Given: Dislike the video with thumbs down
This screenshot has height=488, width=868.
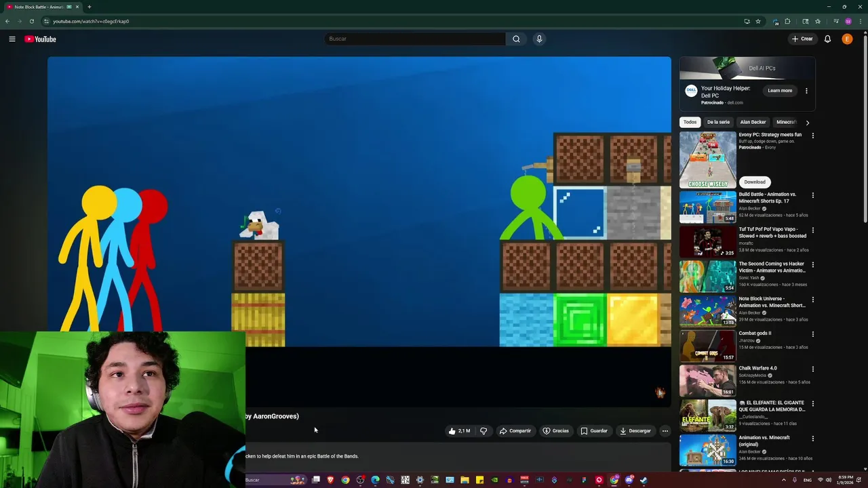Looking at the screenshot, I should coord(484,431).
